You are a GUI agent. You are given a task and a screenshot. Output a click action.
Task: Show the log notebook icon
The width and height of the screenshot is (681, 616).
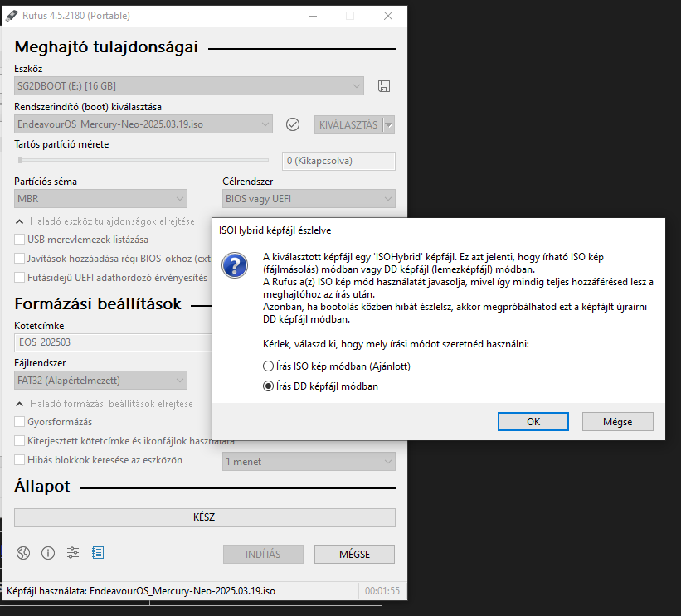[98, 553]
